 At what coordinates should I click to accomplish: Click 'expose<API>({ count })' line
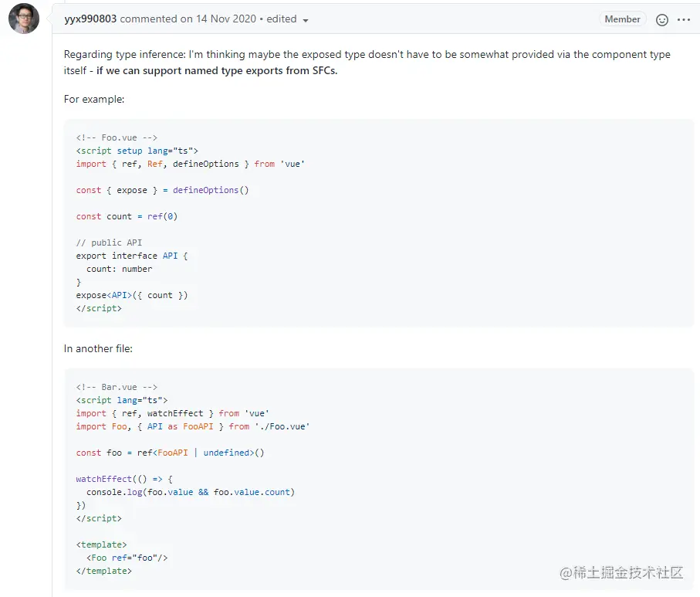pyautogui.click(x=132, y=295)
